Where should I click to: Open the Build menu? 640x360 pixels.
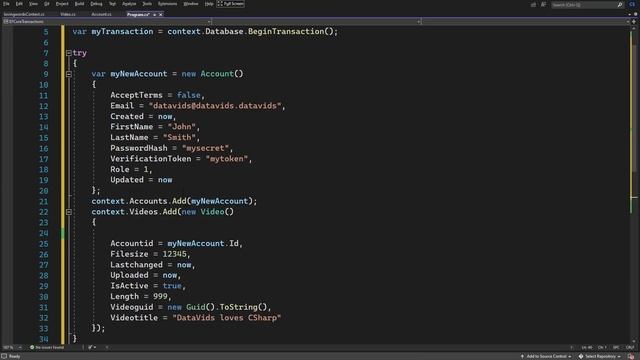click(x=80, y=4)
